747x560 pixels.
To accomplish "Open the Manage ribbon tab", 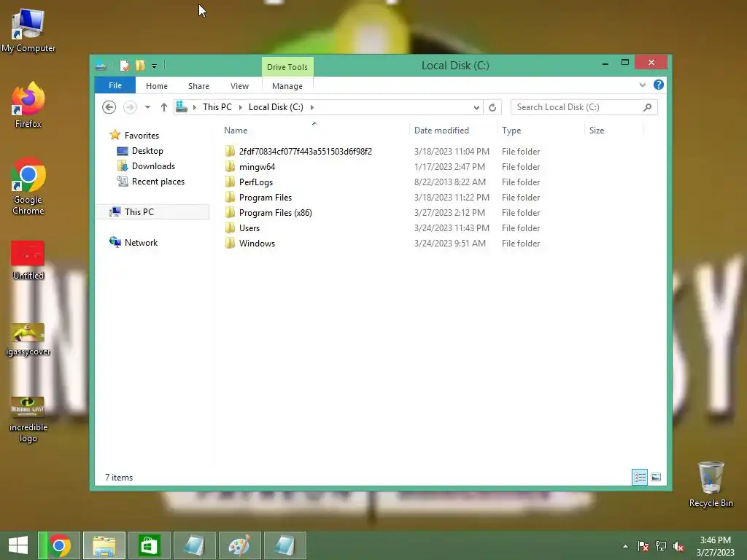I will pyautogui.click(x=287, y=86).
